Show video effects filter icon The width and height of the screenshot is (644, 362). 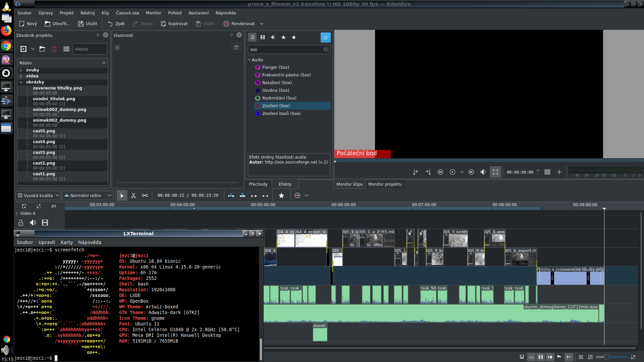(x=263, y=37)
